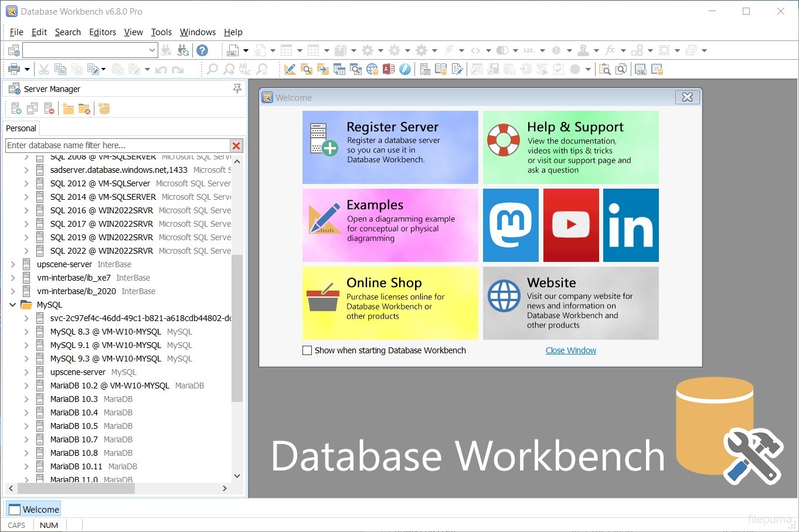The image size is (799, 532).
Task: Expand the MariaDB 10.5 server node
Action: pyautogui.click(x=26, y=426)
